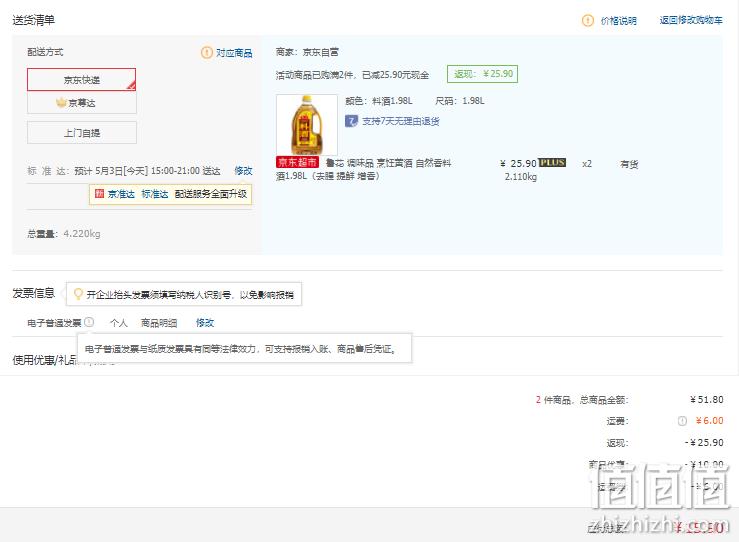Click the PLUS price badge

[552, 163]
